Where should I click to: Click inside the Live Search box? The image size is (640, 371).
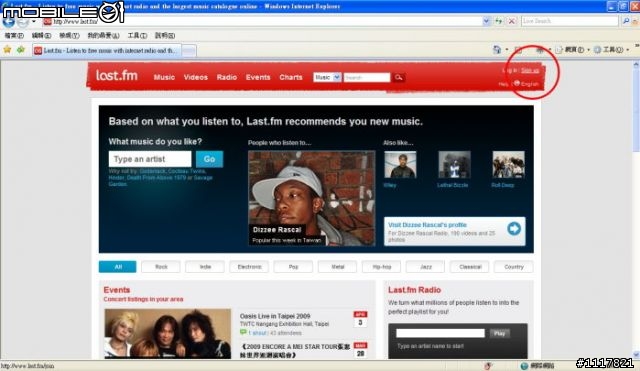coord(569,21)
